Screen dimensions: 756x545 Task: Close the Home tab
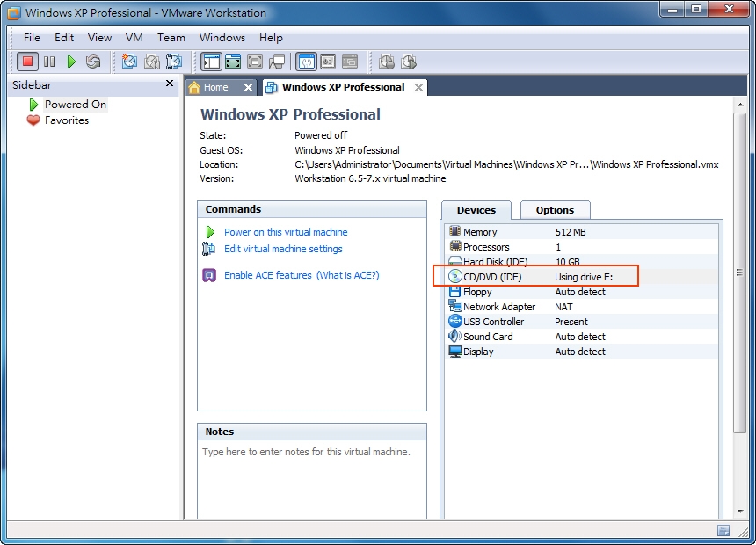click(248, 87)
